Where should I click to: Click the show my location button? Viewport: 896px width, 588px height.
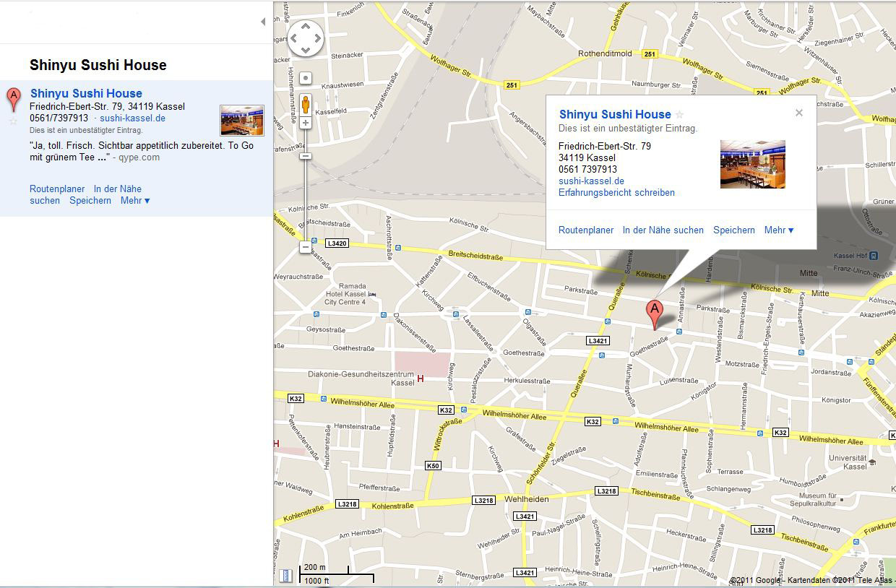click(306, 78)
